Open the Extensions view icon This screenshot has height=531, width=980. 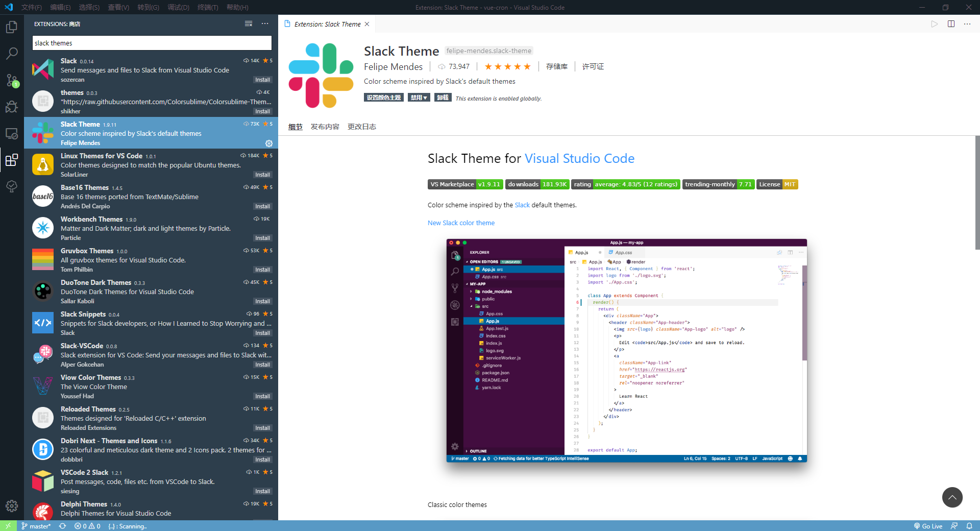click(12, 160)
